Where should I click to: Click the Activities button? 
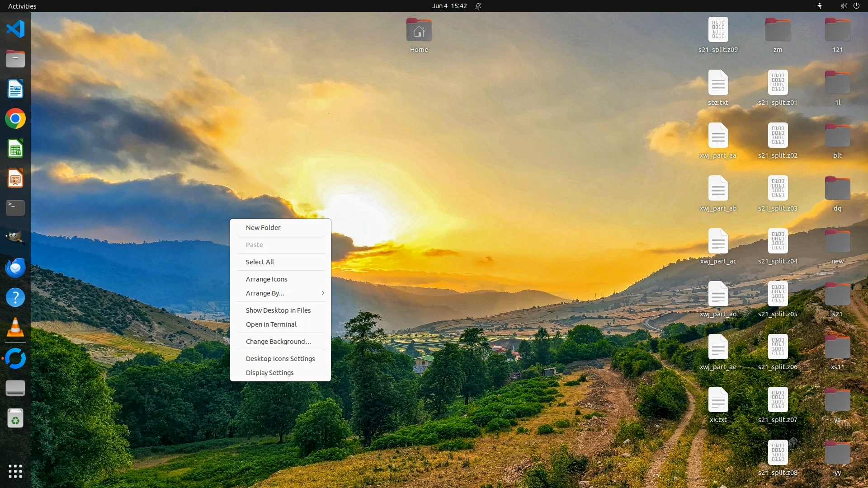[x=22, y=6]
